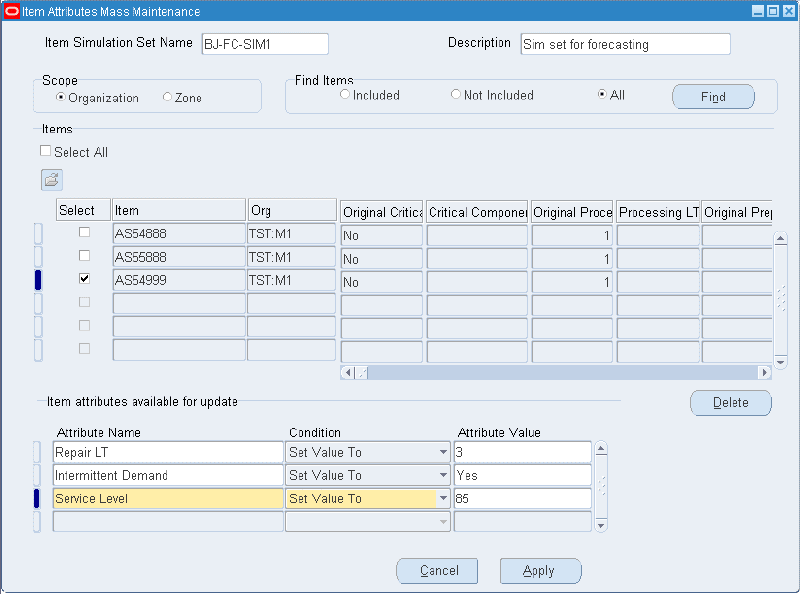Click the attribute value field containing 3

click(x=522, y=452)
